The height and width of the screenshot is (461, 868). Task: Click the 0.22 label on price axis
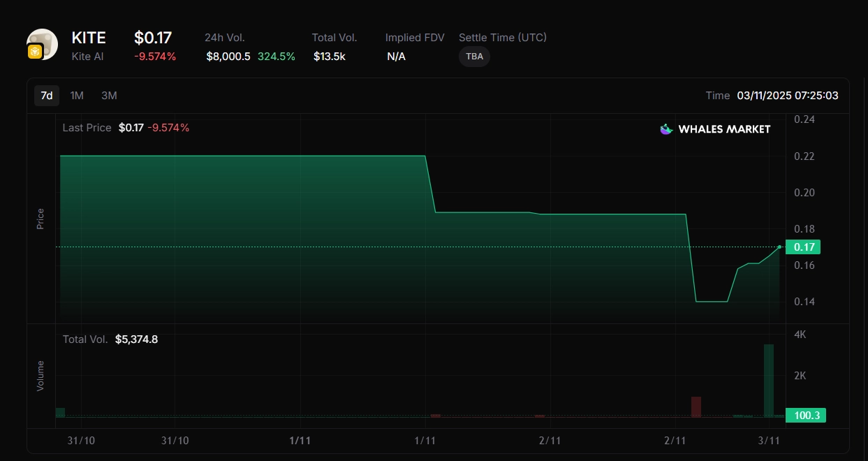(x=804, y=156)
